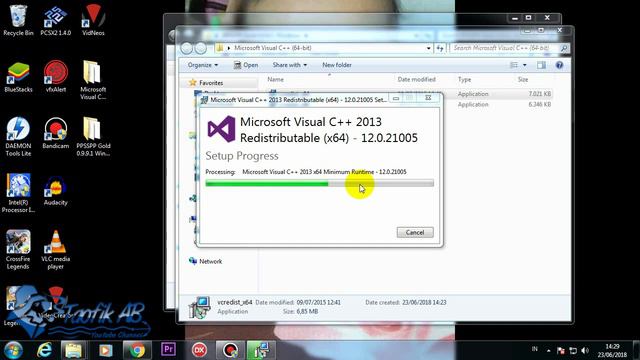
Task: Open vfxAlert desktop shortcut
Action: click(x=56, y=77)
